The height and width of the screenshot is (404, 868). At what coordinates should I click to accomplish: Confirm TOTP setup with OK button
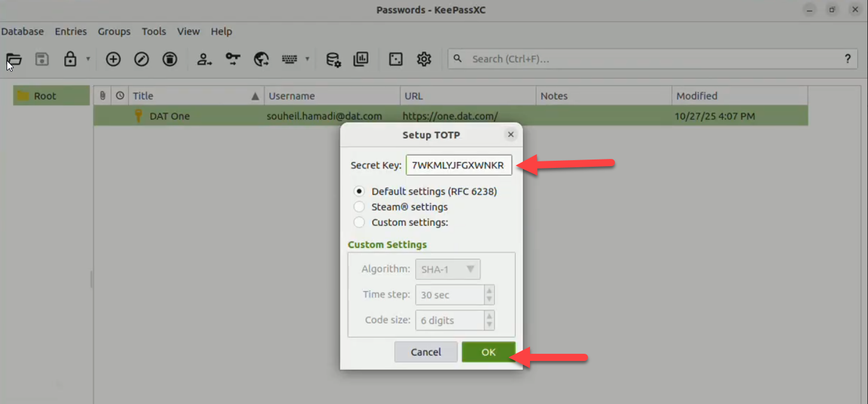[x=488, y=352]
